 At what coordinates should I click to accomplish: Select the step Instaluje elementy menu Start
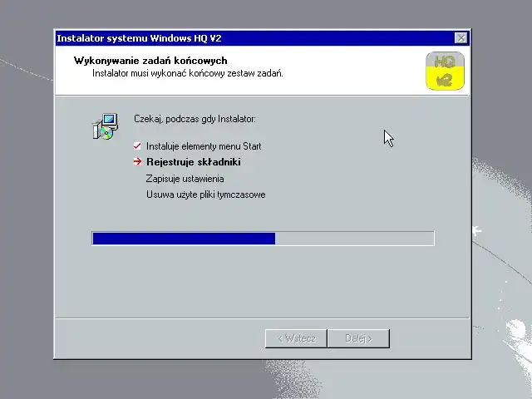pos(204,146)
